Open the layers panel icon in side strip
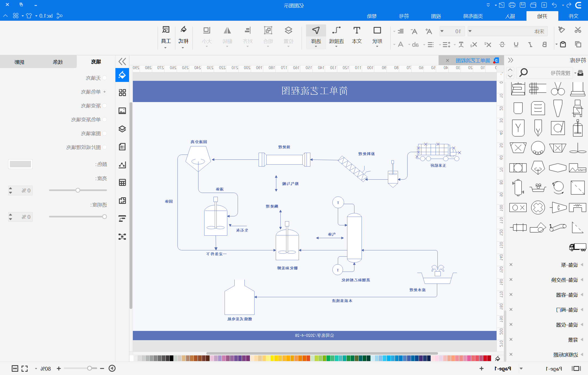588x375 pixels. 122,129
